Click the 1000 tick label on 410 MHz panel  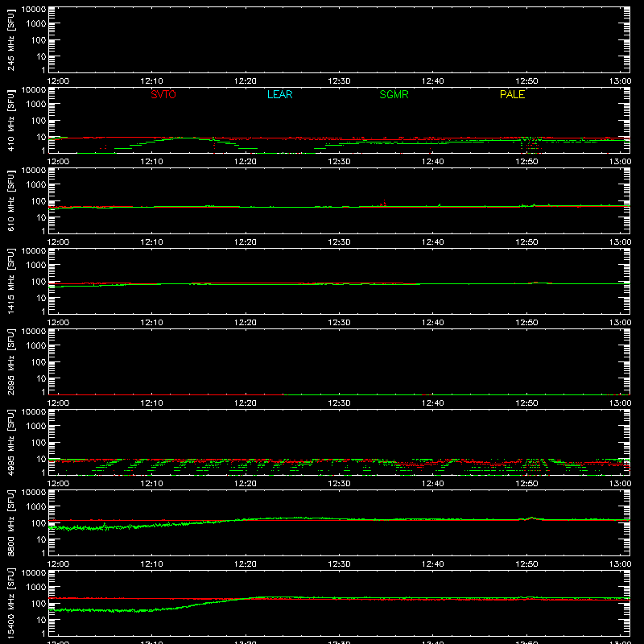coord(36,105)
